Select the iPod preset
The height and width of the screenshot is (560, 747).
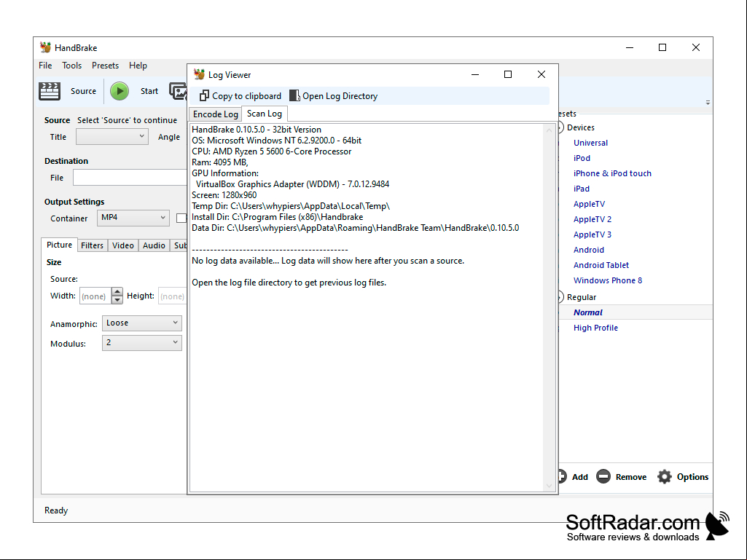582,158
